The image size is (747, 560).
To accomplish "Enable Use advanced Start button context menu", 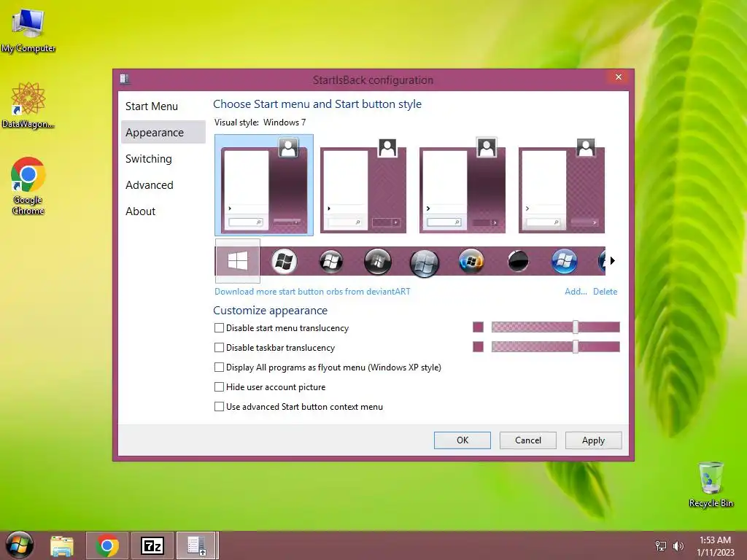I will [x=219, y=407].
